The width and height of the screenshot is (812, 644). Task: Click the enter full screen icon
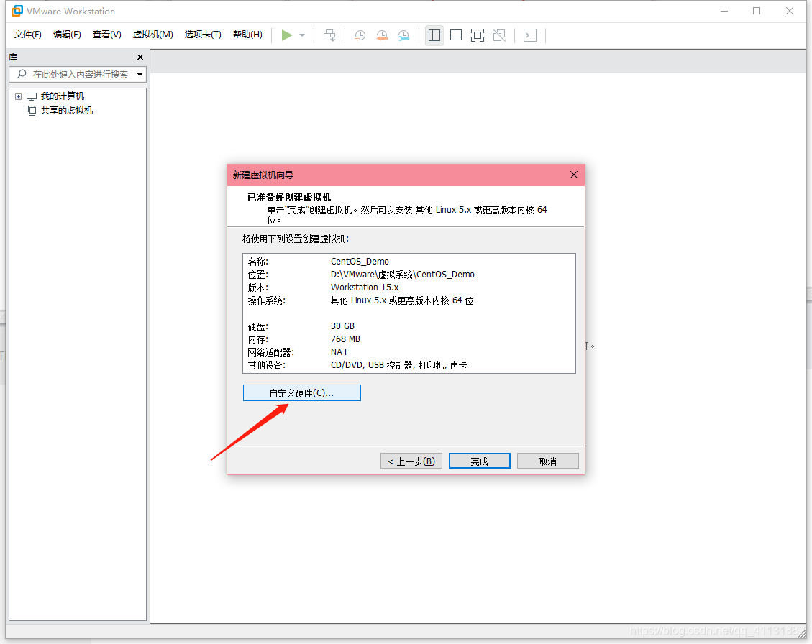coord(478,35)
